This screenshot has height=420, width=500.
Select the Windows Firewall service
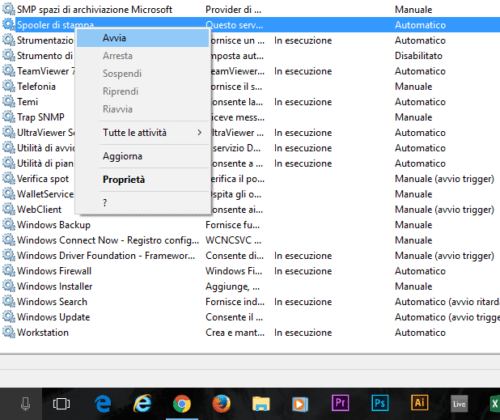54,271
